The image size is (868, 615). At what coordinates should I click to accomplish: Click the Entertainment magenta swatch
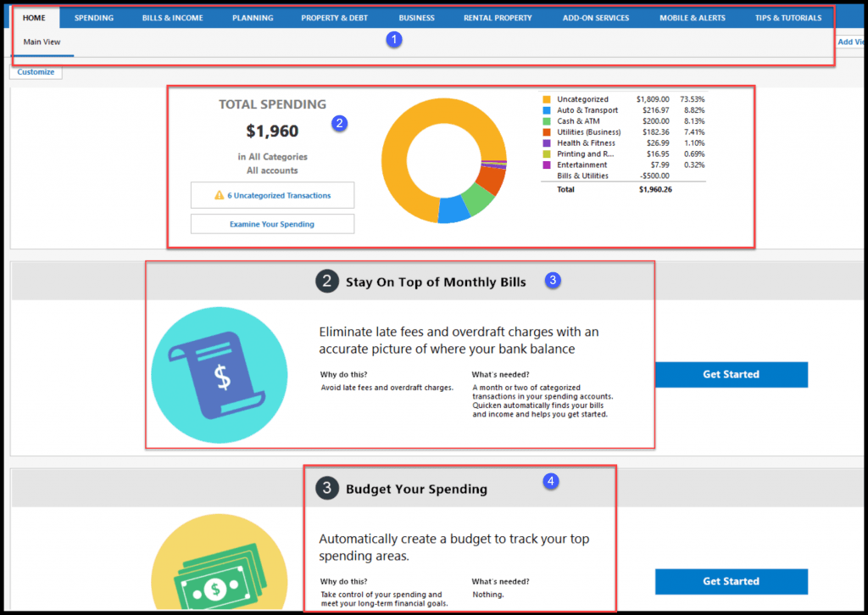tap(547, 165)
